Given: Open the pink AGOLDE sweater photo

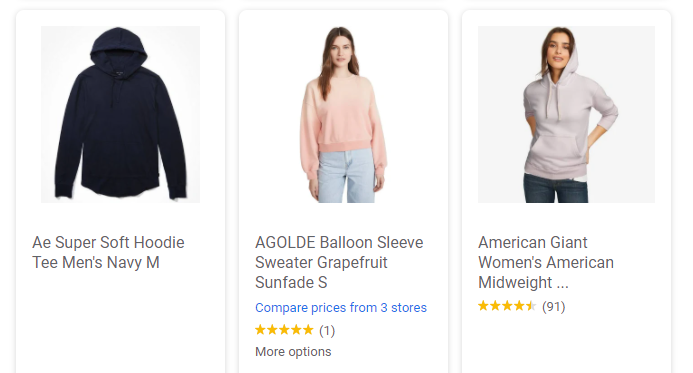Looking at the screenshot, I should tap(343, 114).
